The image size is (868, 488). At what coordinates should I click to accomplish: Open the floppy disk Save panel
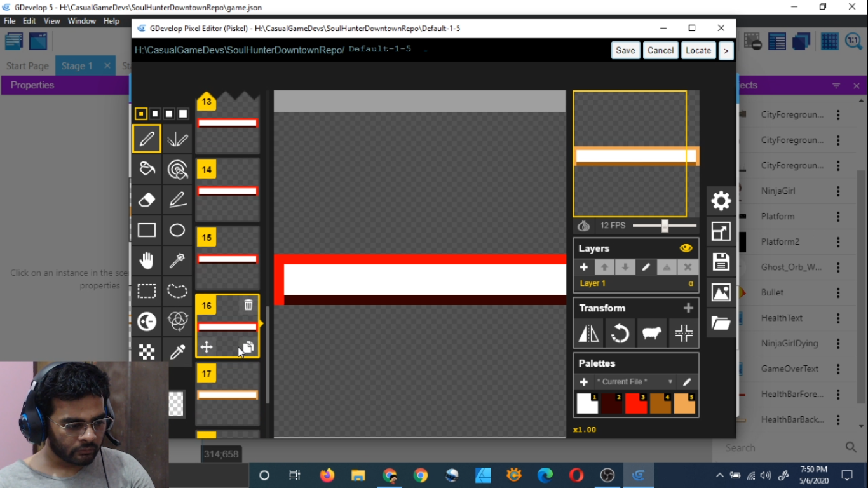pyautogui.click(x=721, y=262)
